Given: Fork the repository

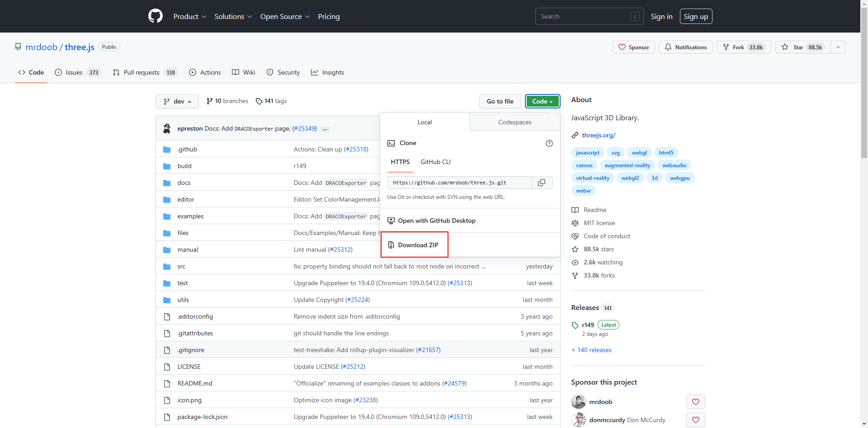Looking at the screenshot, I should click(744, 47).
